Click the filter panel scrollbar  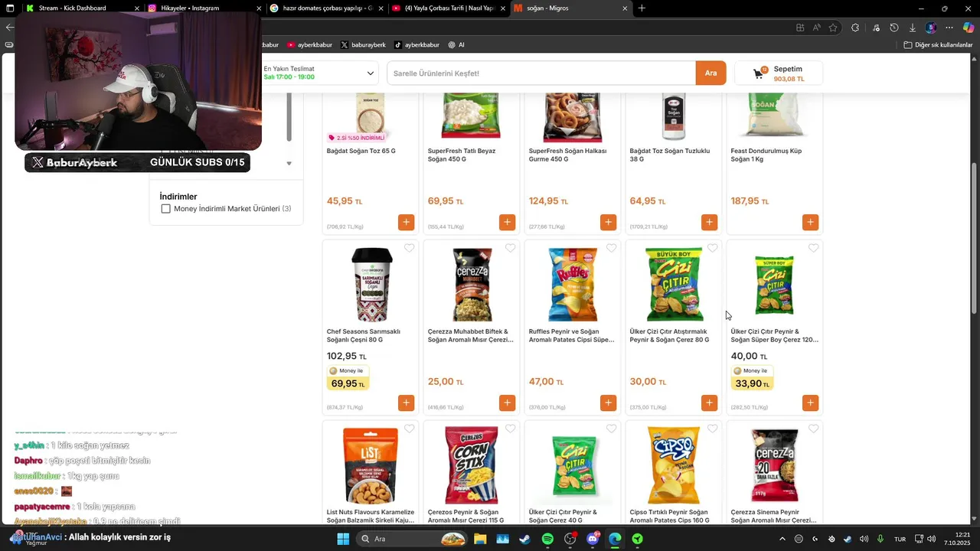tap(289, 116)
